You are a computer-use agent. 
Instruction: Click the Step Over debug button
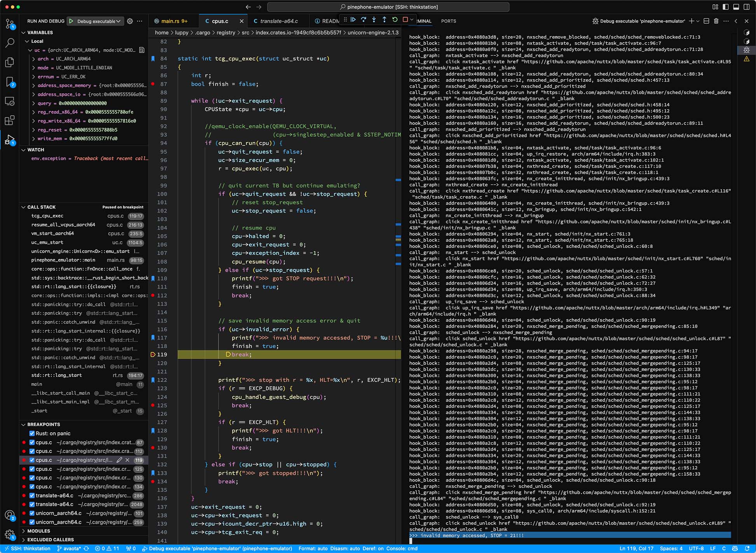click(363, 20)
